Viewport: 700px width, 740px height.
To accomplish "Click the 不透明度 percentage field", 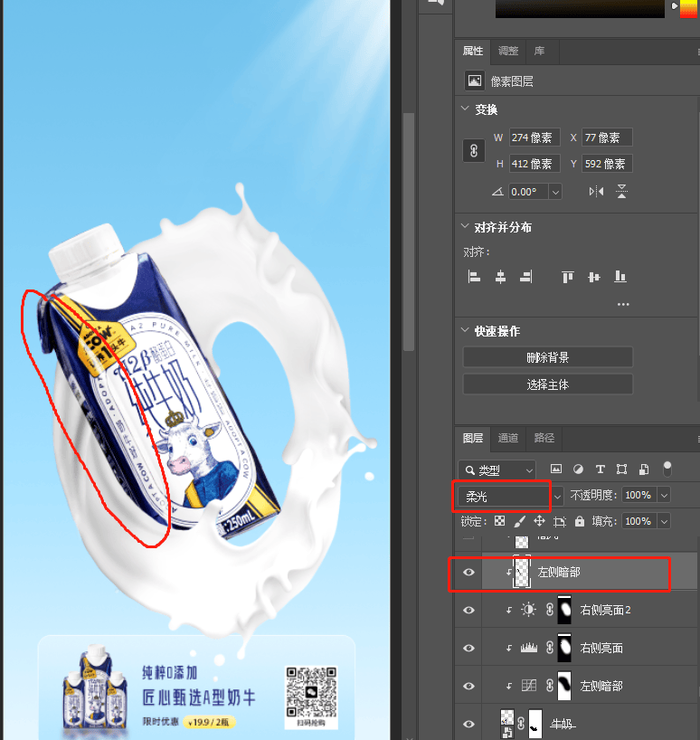I will [x=639, y=495].
